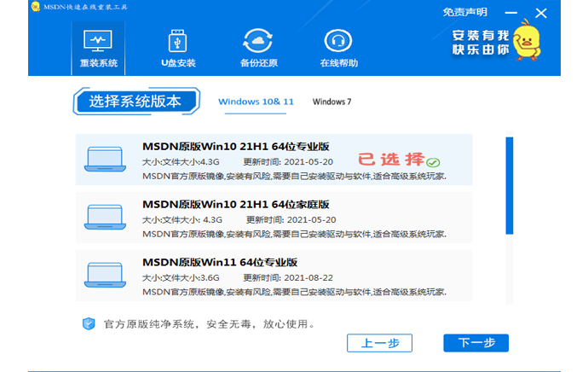The image size is (588, 372).
Task: Click laptop icon of Win11 64位专业版
Action: pyautogui.click(x=105, y=275)
